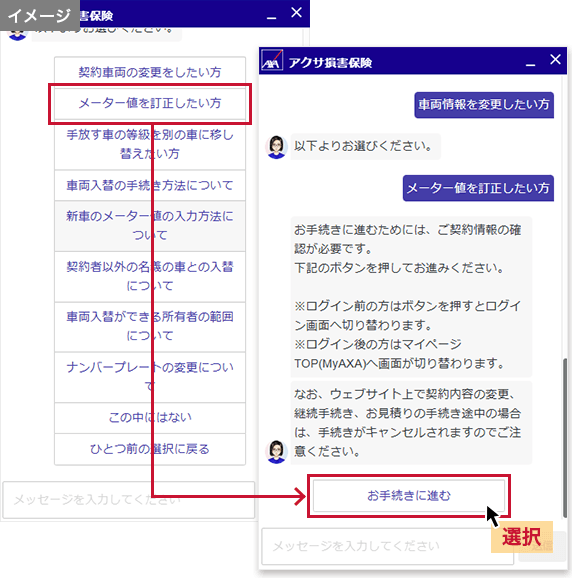The height and width of the screenshot is (578, 572).
Task: Select 新車のメーター値の入力方法について
Action: point(150,226)
